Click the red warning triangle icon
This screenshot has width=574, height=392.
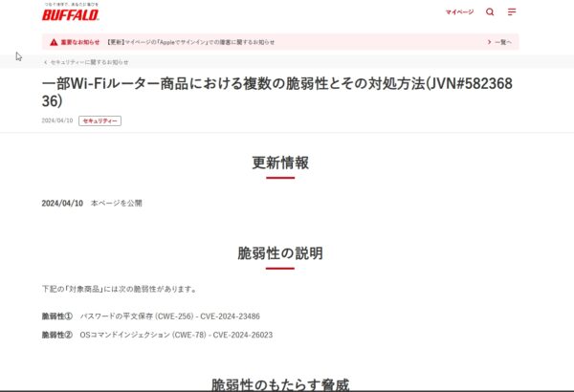54,42
